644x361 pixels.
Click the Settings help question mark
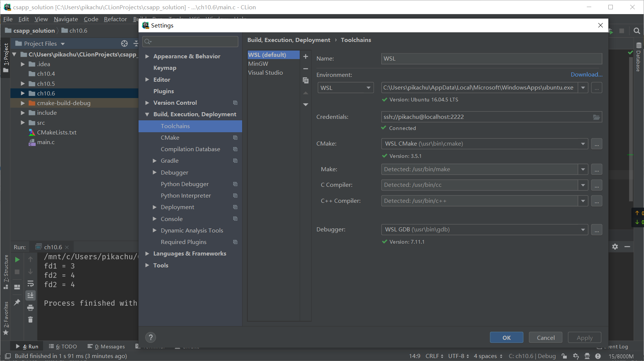[150, 337]
